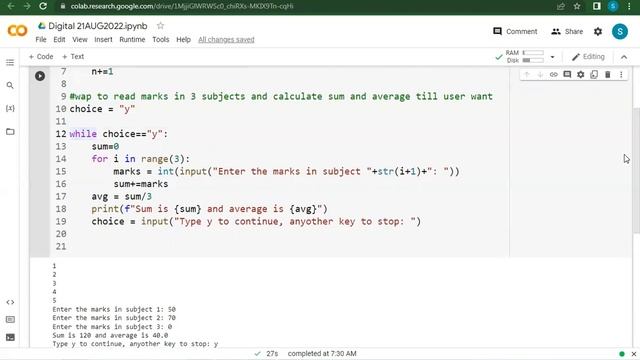
Task: Add a comment to the cell icon
Action: click(x=567, y=75)
